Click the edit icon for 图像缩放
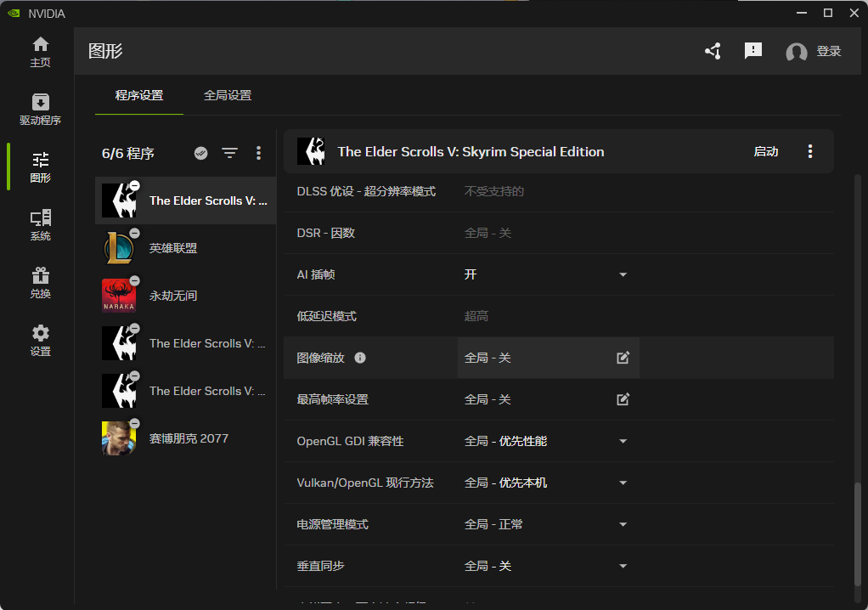 (623, 358)
